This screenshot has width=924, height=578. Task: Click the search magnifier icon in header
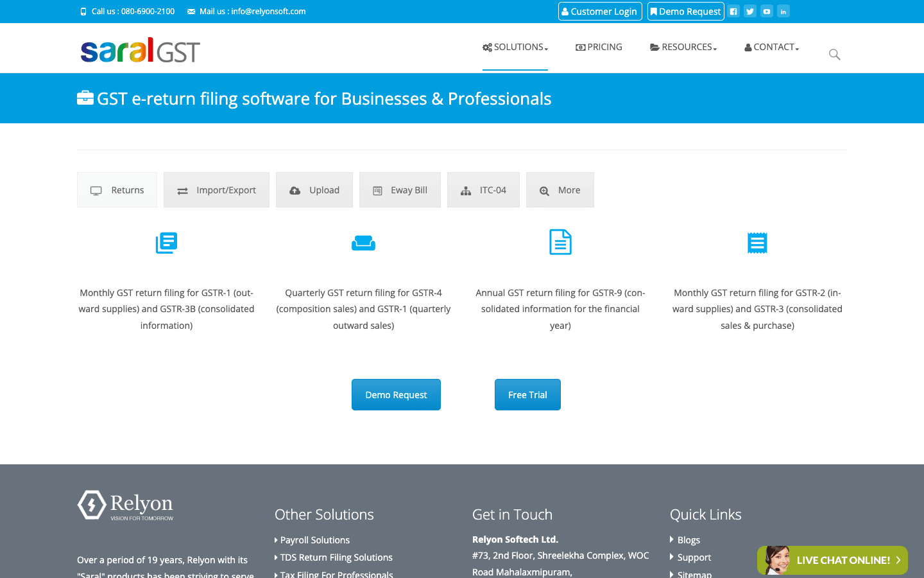[x=834, y=55]
